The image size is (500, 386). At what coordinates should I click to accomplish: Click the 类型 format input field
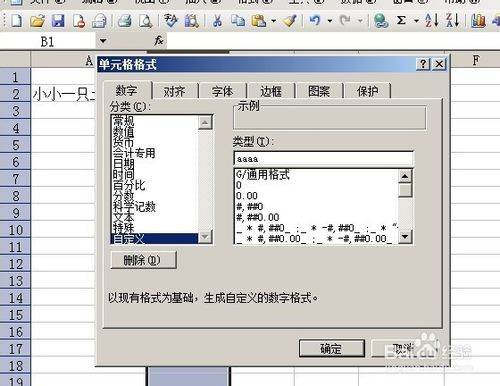pyautogui.click(x=324, y=159)
